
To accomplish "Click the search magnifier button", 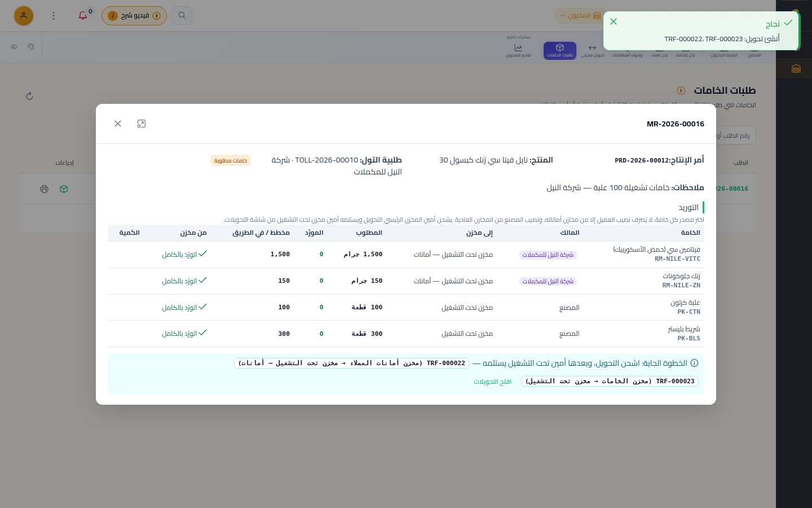I will click(x=182, y=15).
